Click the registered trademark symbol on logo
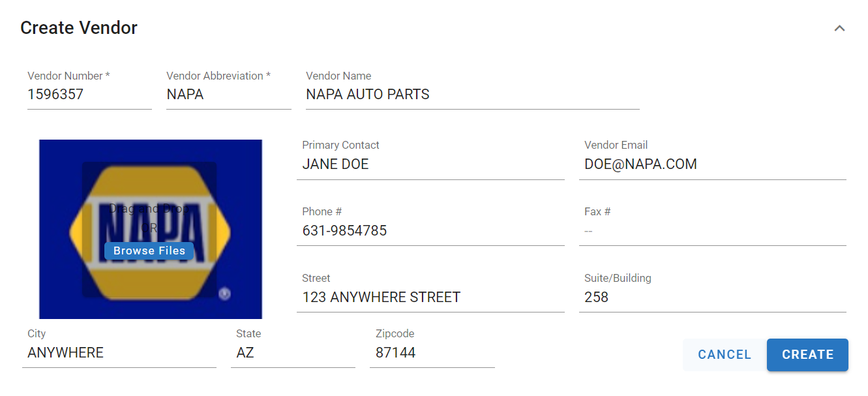 (224, 294)
